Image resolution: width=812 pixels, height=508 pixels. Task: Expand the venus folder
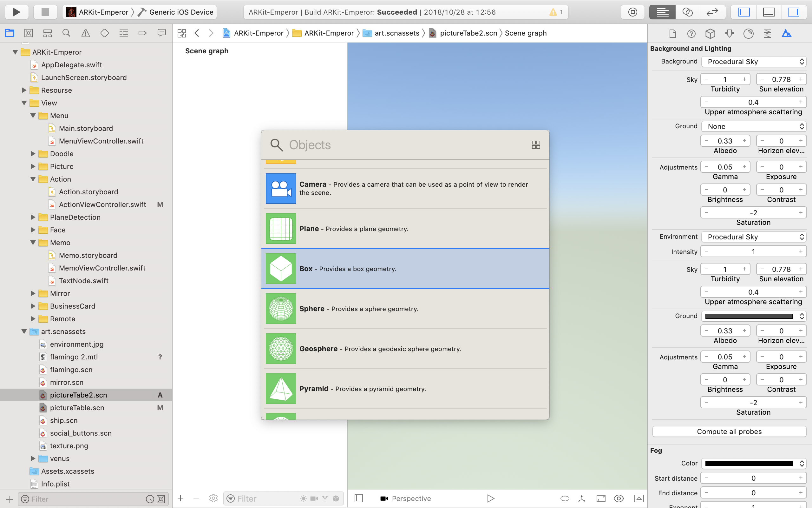(x=33, y=458)
